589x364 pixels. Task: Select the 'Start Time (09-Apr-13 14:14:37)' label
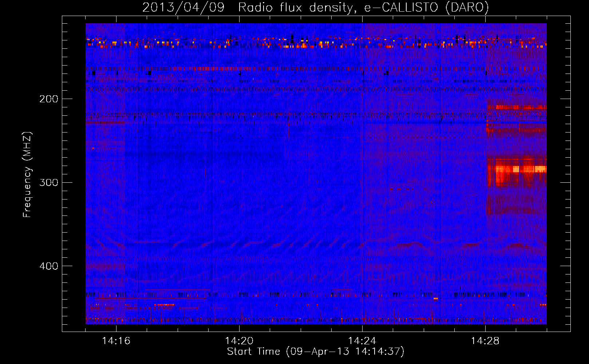316,352
